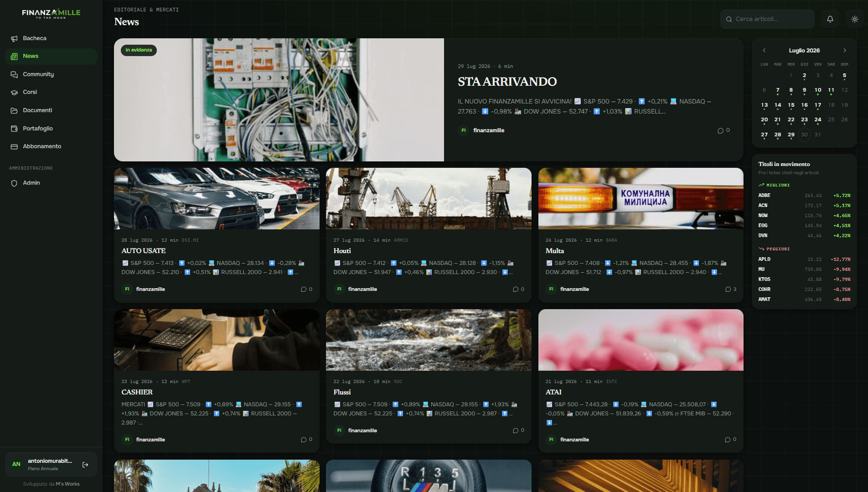Screen dimensions: 868x492
Task: Click COHR ticker row
Action: click(x=804, y=290)
